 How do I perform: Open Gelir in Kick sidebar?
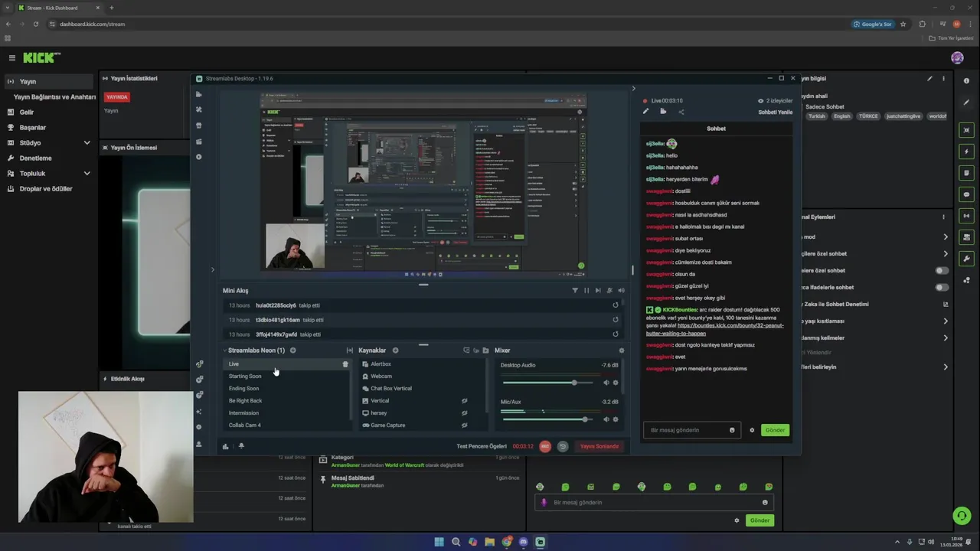click(27, 112)
